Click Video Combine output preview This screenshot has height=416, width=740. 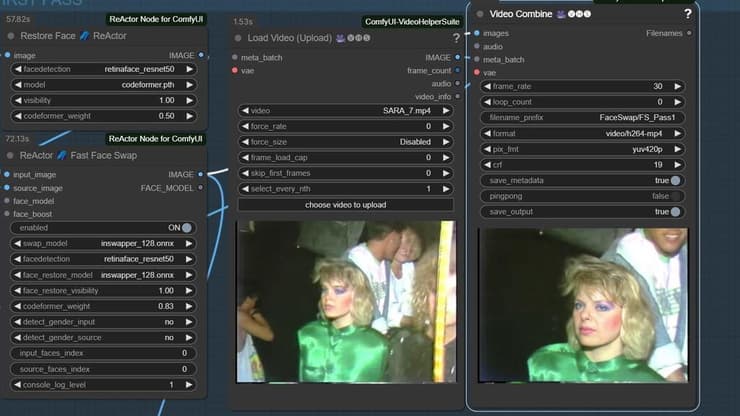583,305
